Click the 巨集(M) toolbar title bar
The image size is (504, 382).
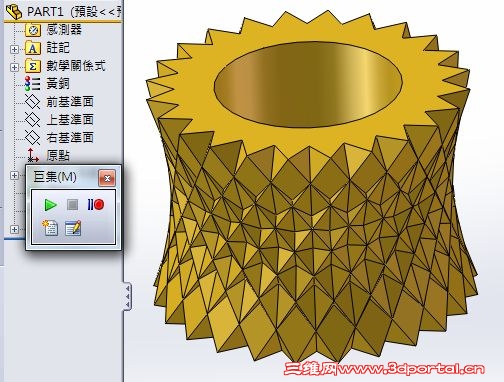(x=63, y=177)
